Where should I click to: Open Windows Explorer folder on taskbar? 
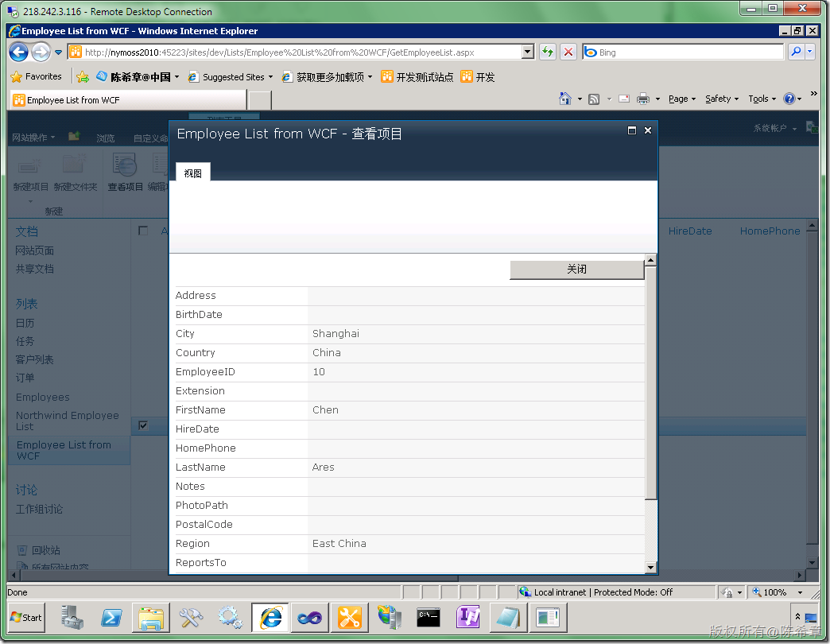(x=151, y=618)
